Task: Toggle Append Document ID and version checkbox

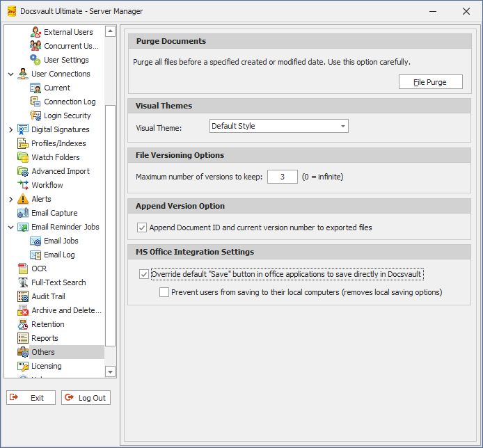Action: 142,227
